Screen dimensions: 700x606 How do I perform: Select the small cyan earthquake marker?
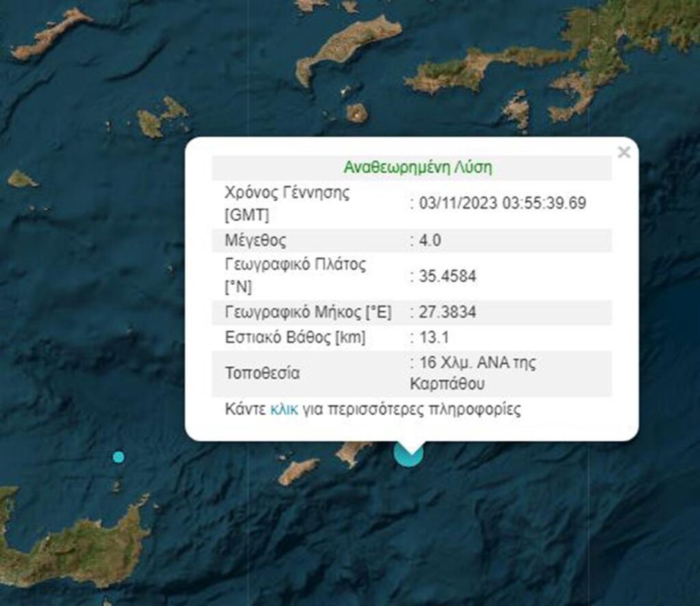[118, 457]
